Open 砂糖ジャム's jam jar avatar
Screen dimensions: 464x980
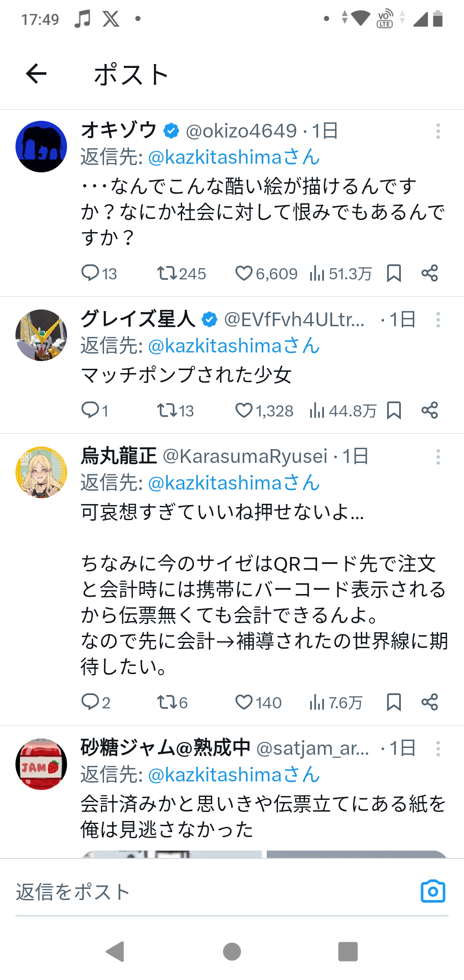point(41,764)
